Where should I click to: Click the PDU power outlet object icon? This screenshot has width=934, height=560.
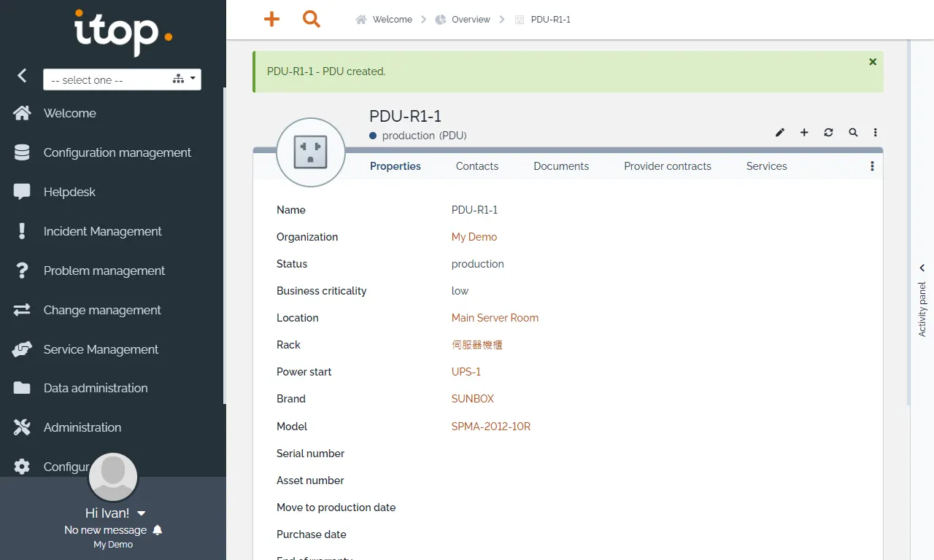click(310, 152)
